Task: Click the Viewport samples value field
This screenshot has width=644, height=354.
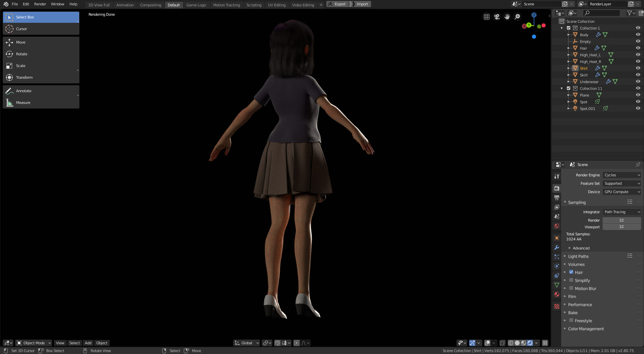Action: 621,227
